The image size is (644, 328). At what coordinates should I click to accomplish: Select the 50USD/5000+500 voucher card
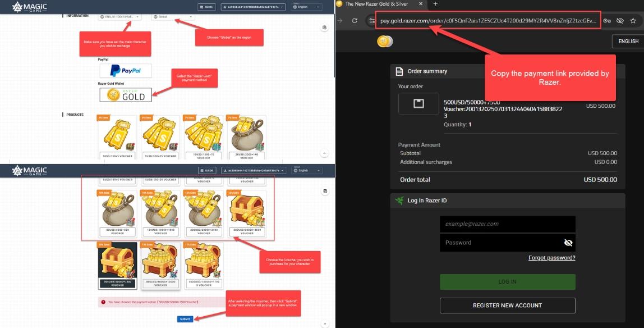coord(117,214)
